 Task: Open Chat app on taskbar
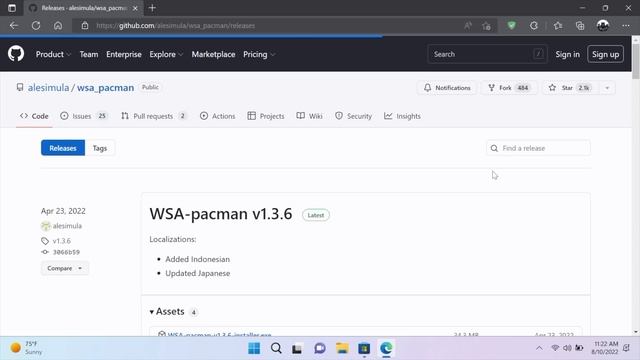click(320, 348)
